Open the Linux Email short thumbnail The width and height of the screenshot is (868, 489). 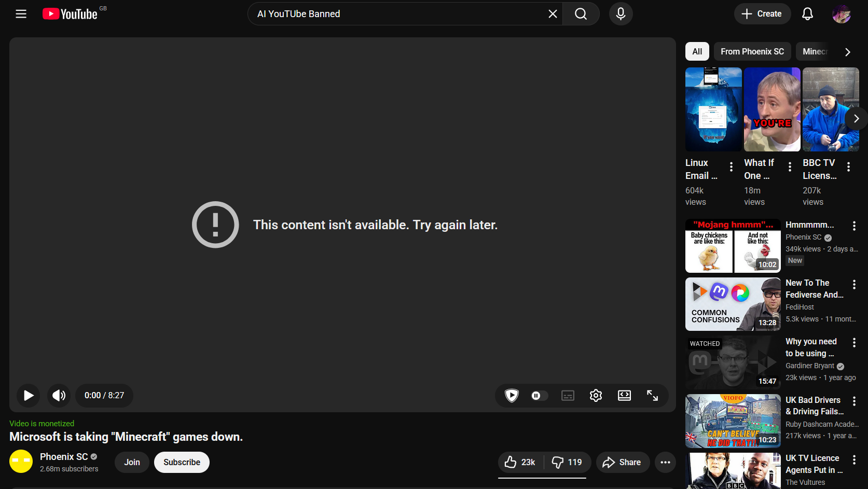[x=713, y=109]
